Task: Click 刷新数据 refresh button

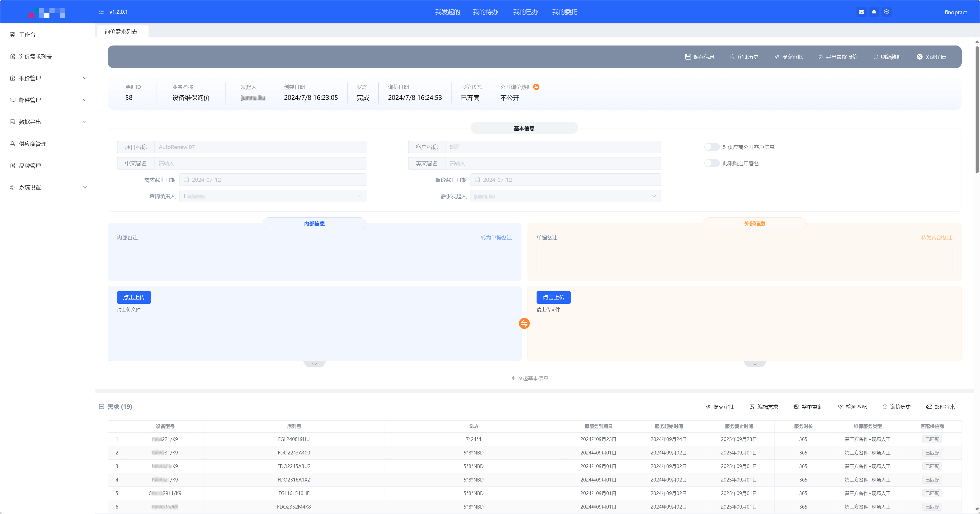Action: (887, 57)
